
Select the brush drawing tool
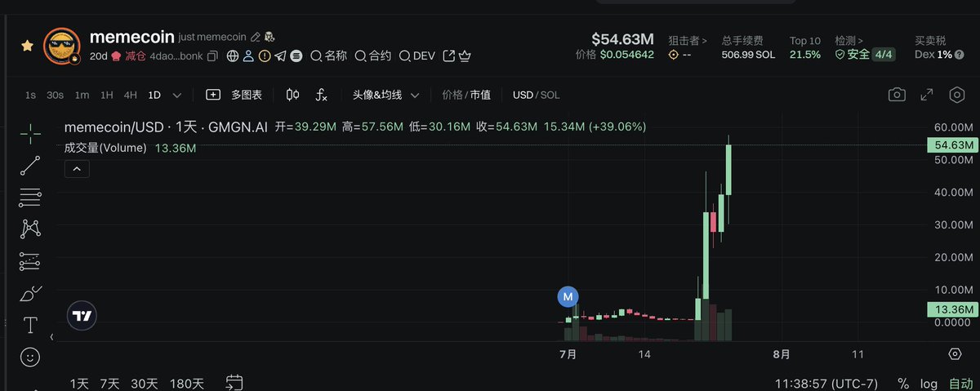point(30,293)
